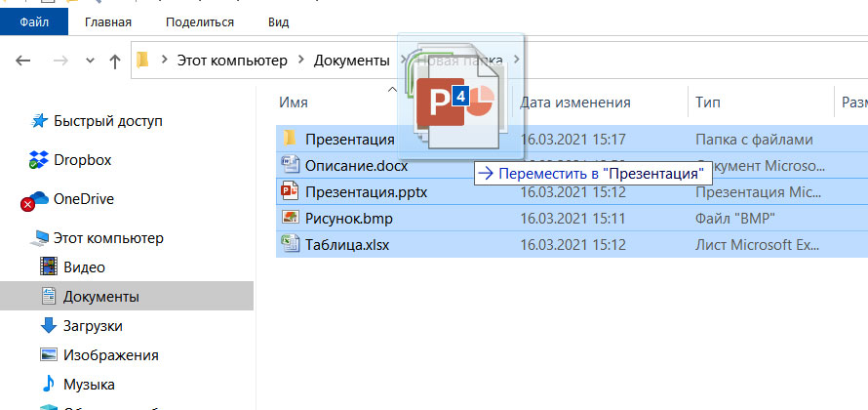Click the Изображения picture icon

[50, 354]
